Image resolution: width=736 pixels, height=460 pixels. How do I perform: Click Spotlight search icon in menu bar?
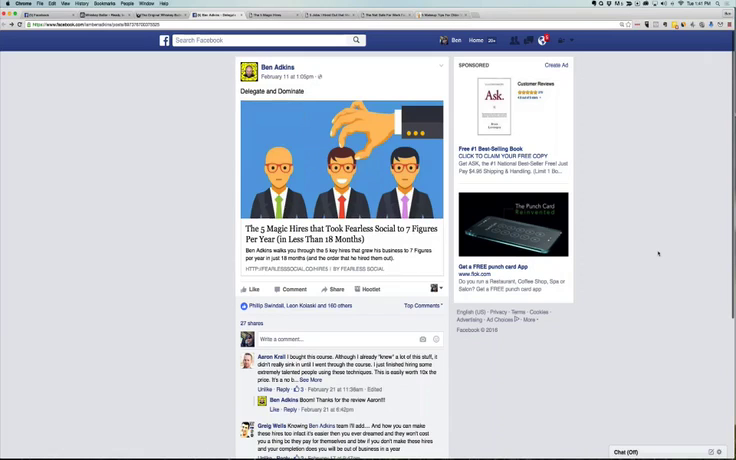tap(718, 3)
